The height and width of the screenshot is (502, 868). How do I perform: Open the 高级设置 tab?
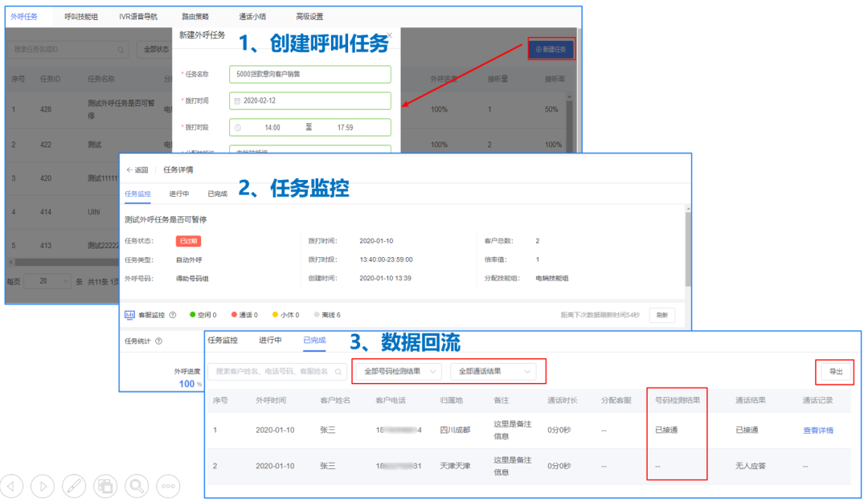click(x=309, y=16)
